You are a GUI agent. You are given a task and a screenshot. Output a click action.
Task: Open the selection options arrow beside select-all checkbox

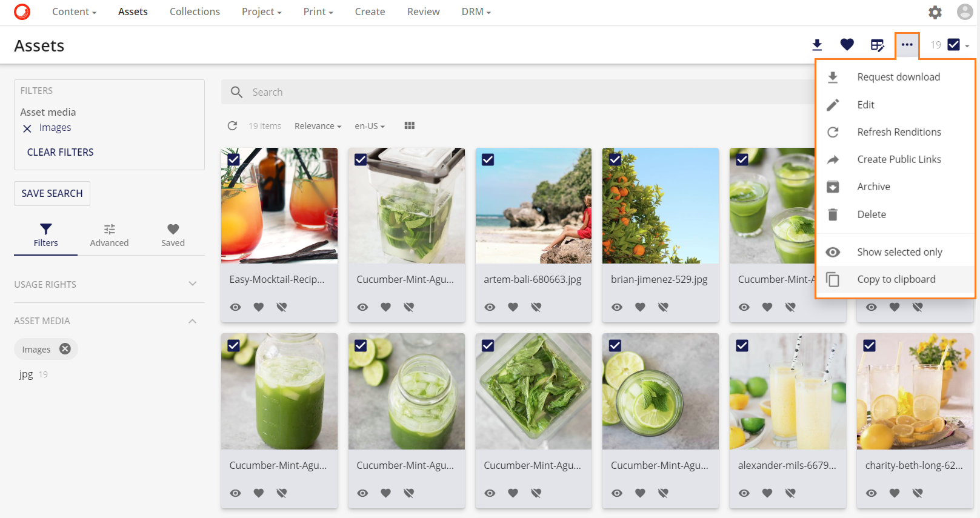point(967,45)
